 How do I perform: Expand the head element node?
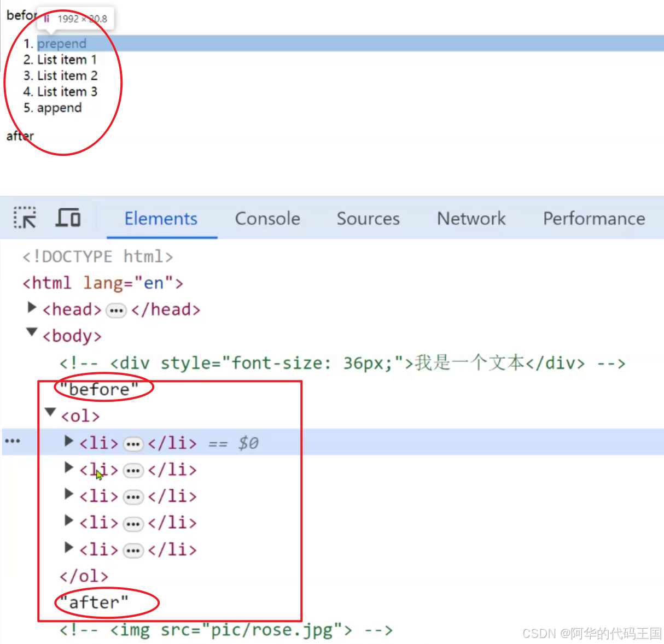pos(32,308)
